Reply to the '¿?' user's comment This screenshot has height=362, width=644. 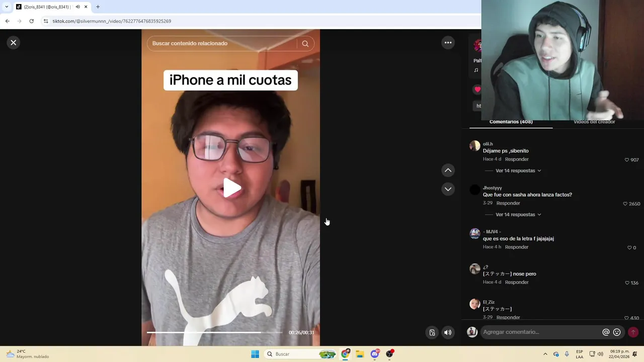click(517, 283)
